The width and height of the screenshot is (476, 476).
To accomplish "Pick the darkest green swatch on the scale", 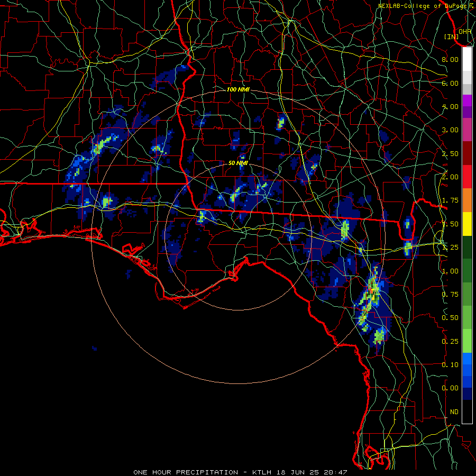I will pos(467,247).
